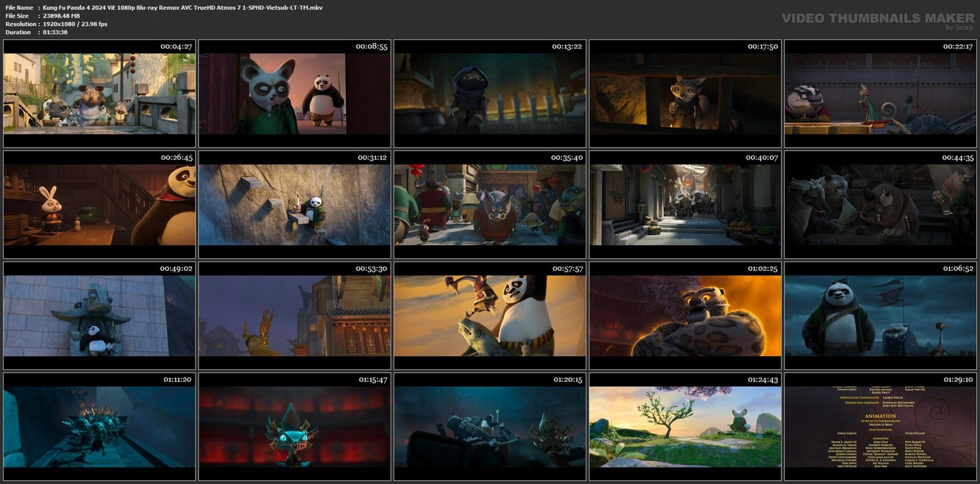Select the thumbnail timestamped 00:08:55
The height and width of the screenshot is (484, 980).
[x=295, y=93]
